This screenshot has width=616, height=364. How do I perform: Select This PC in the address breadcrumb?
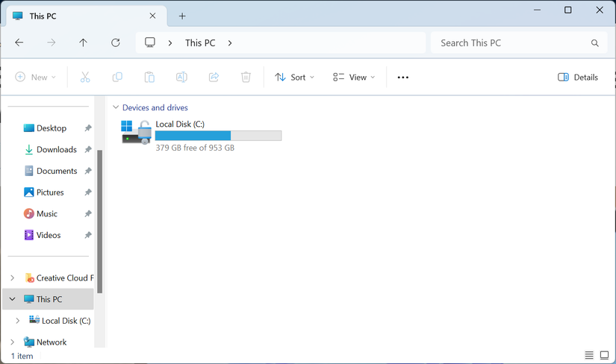(200, 43)
